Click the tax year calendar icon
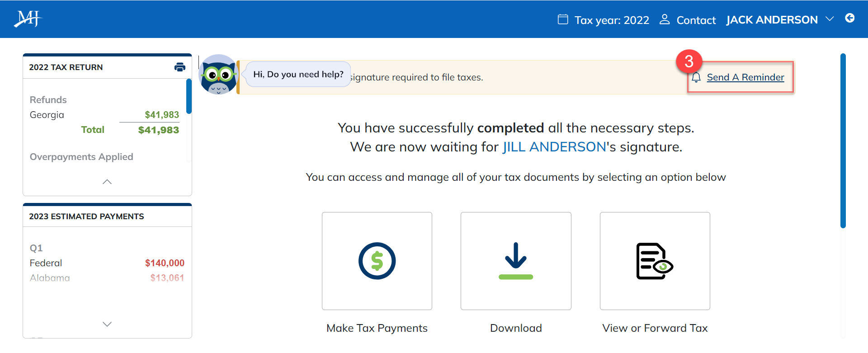Viewport: 868px width, 353px height. tap(563, 19)
